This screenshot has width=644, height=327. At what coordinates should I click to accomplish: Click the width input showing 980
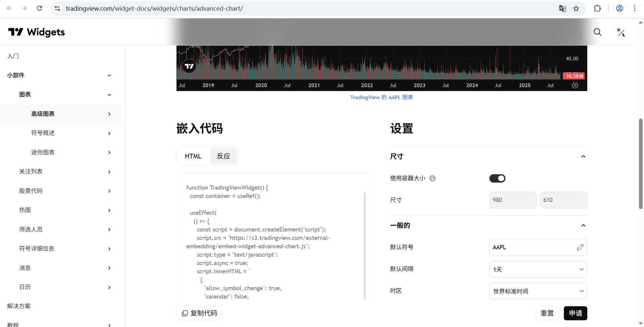pos(513,200)
